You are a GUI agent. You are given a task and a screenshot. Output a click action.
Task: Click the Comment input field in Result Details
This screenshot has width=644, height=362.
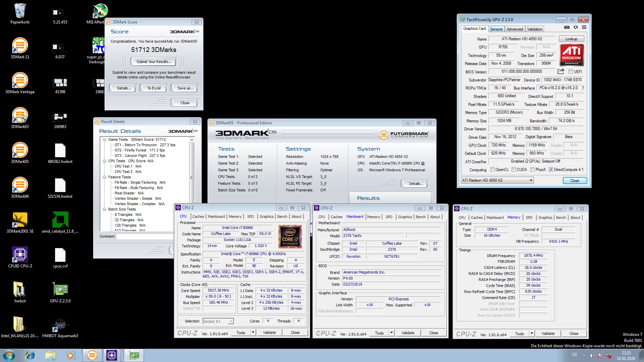145,236
